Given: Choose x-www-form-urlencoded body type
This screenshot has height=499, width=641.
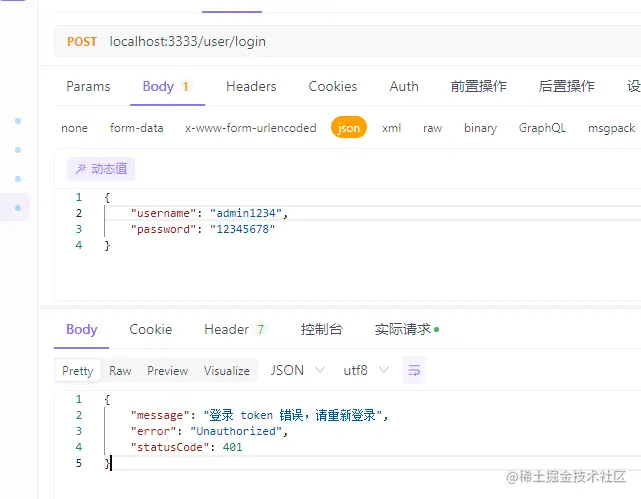Looking at the screenshot, I should (x=251, y=128).
